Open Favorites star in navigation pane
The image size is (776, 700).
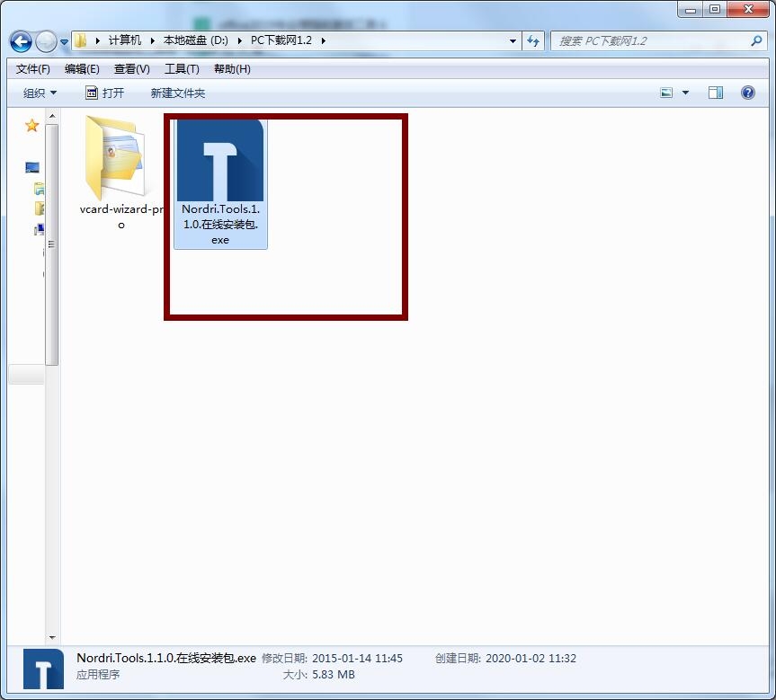coord(31,126)
